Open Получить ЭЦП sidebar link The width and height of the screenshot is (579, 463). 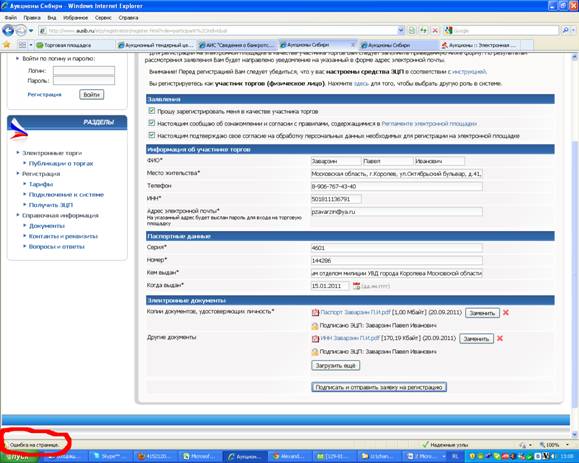[51, 205]
